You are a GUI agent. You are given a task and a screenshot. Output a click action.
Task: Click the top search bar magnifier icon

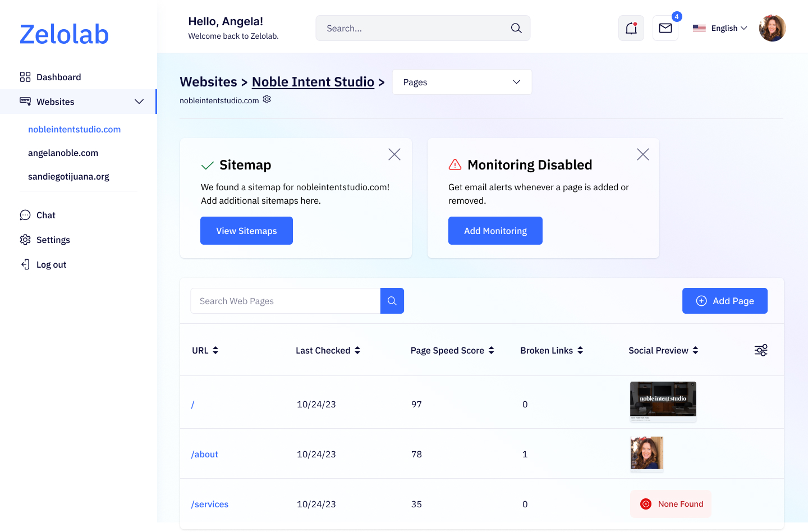tap(516, 28)
